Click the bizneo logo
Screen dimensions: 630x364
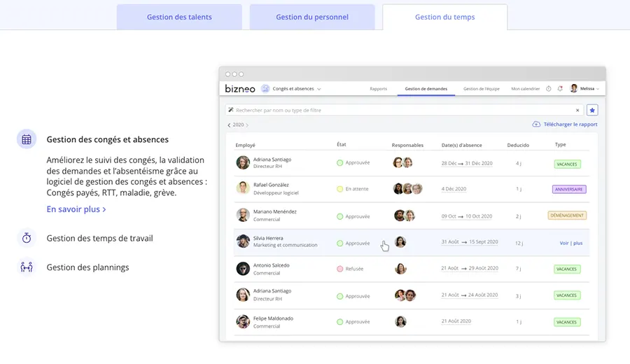240,89
